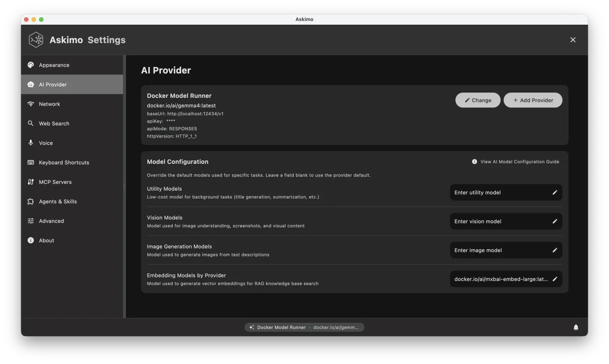
Task: Select AI Provider sidebar entry
Action: pos(72,84)
